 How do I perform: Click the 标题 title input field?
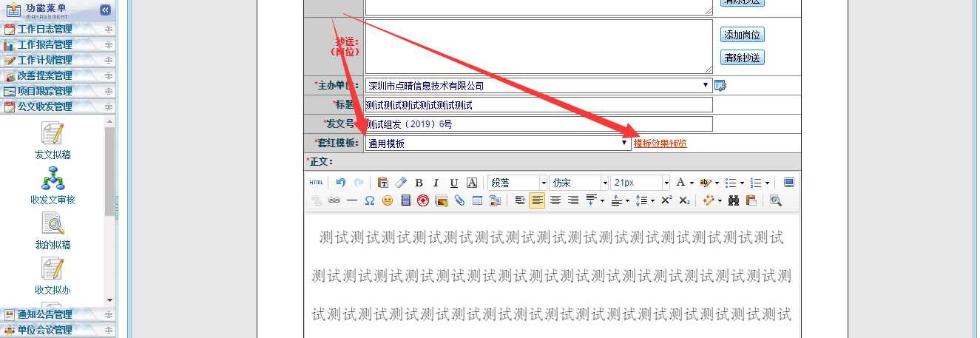(x=538, y=105)
